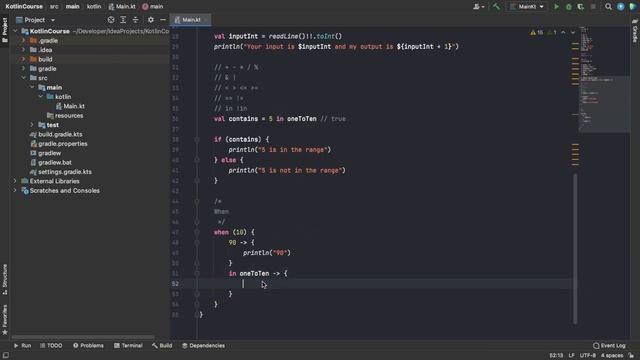Screen dimensions: 640x360
Task: Click KotlinCourse breadcrumb in navigation bar
Action: click(x=24, y=7)
